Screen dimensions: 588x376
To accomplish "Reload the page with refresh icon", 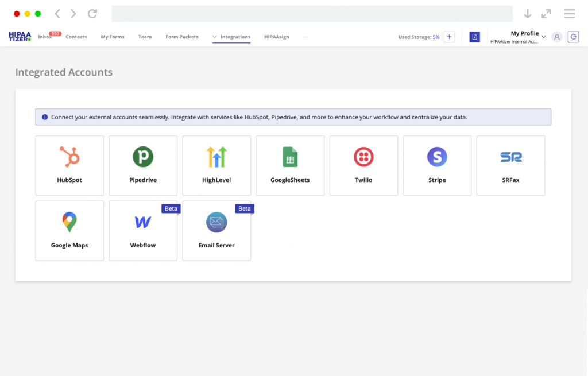I will (x=92, y=14).
